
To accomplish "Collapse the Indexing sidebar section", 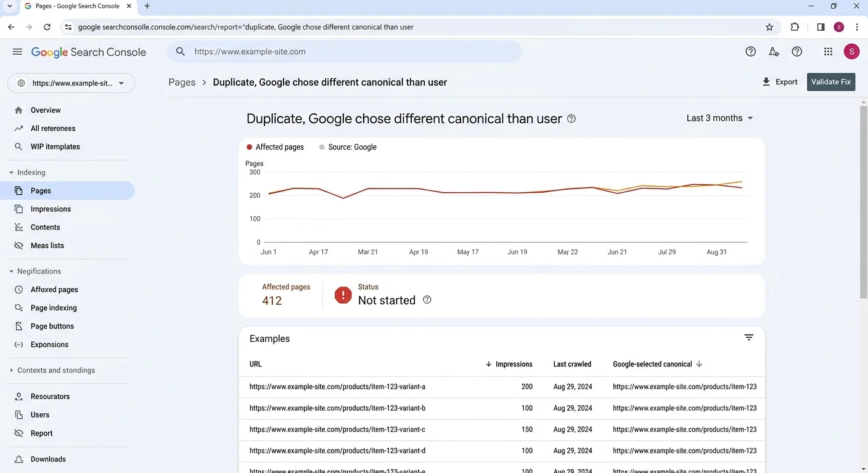I will [x=28, y=172].
